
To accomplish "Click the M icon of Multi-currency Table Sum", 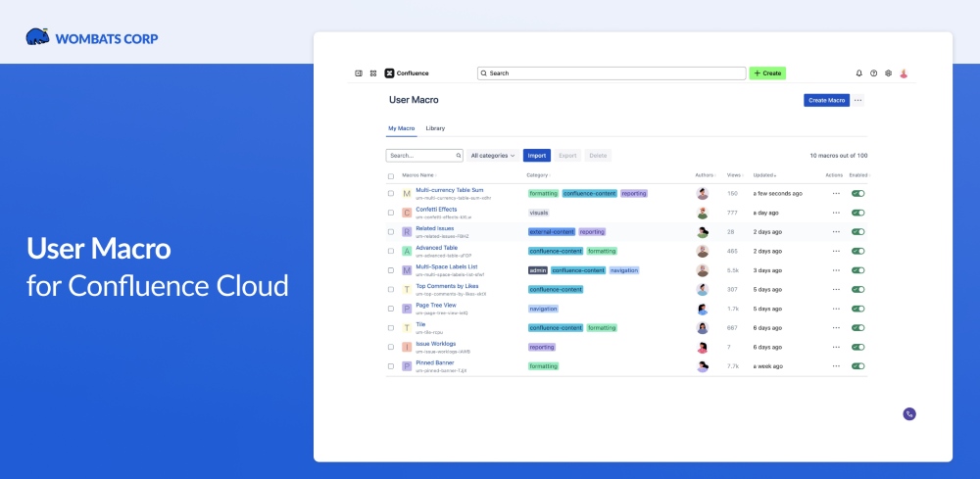I will click(x=407, y=194).
